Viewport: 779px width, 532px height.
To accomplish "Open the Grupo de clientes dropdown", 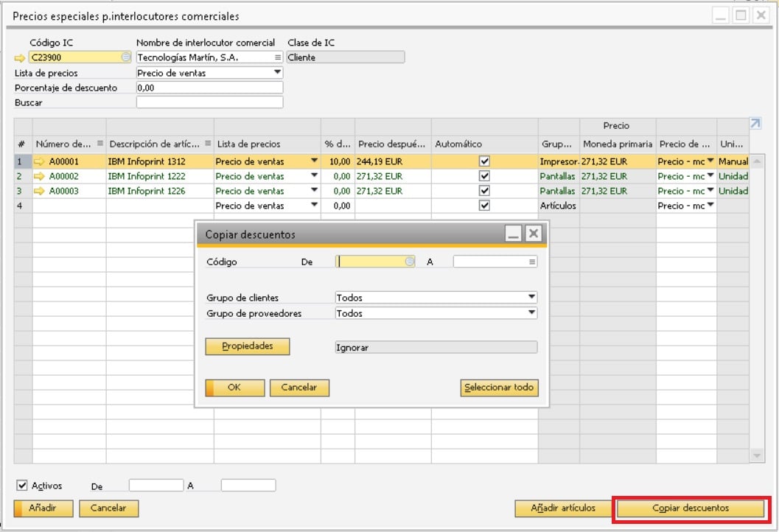I will click(531, 297).
